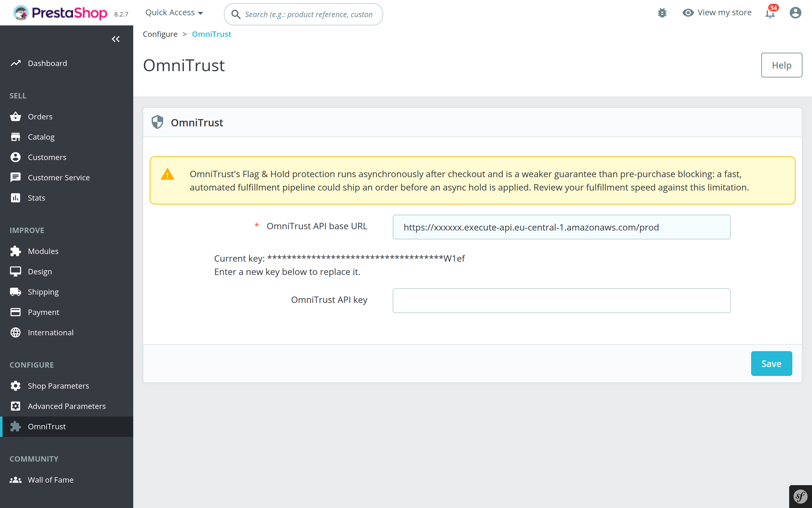Viewport: 812px width, 508px height.
Task: Expand the Quick Access dropdown
Action: point(174,13)
